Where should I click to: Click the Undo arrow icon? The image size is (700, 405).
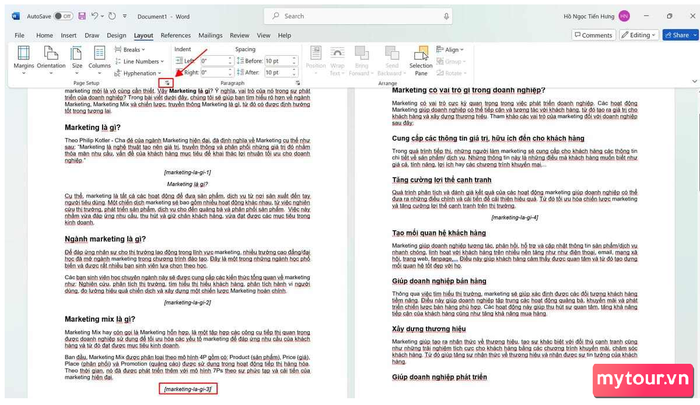coord(94,16)
